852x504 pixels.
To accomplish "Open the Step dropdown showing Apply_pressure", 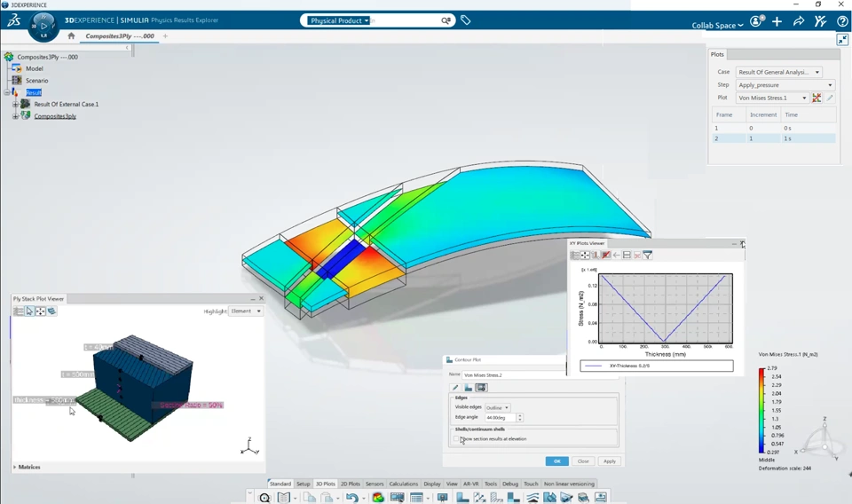I will [785, 84].
